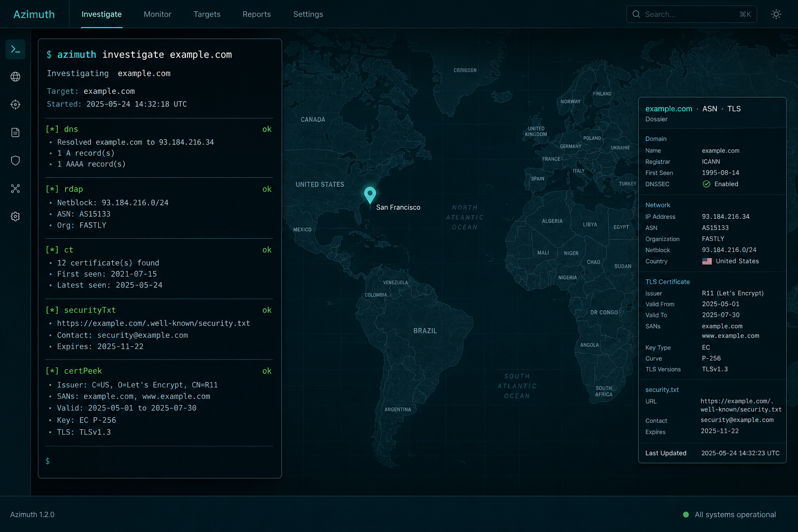Click the security.txt section heading

coord(662,390)
